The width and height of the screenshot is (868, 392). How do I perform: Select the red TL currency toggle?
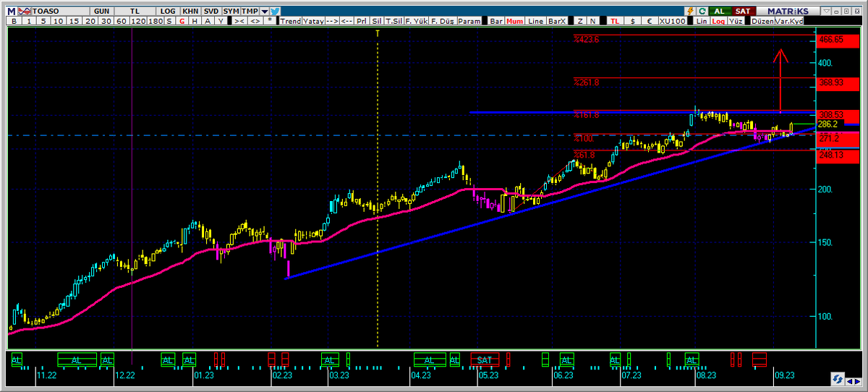coord(615,21)
